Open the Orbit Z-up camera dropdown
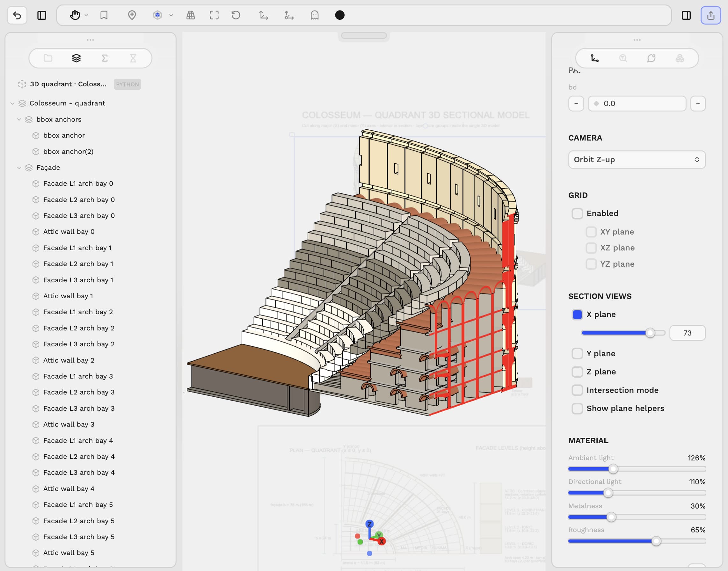The height and width of the screenshot is (571, 728). [637, 160]
